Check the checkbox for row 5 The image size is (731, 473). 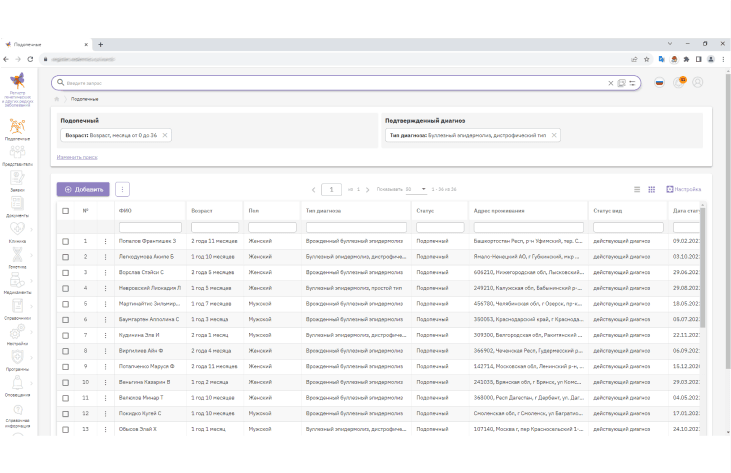(66, 304)
